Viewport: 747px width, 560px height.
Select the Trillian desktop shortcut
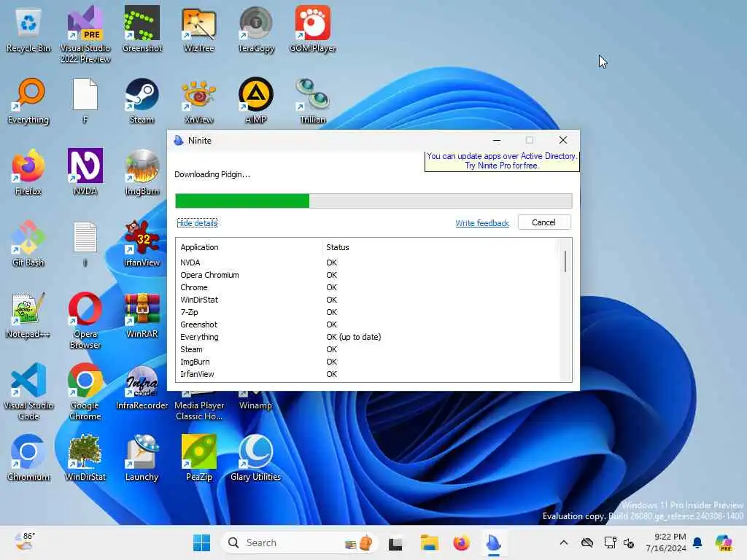click(312, 101)
